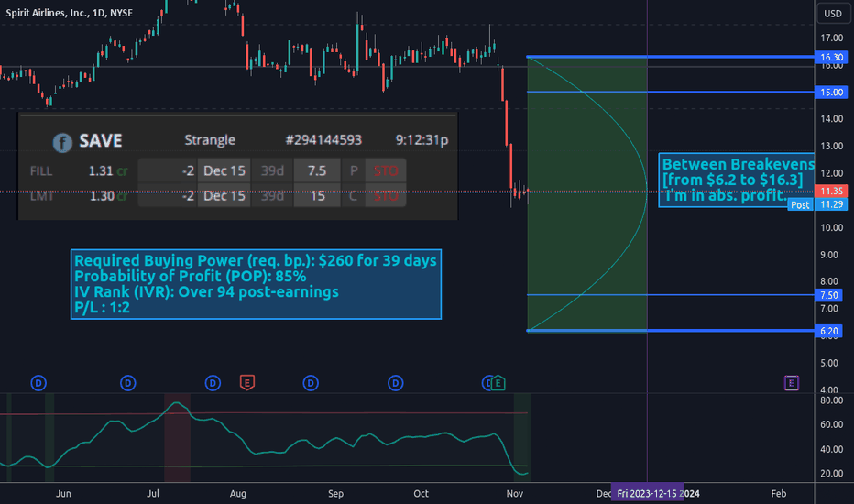Select the Required Buying Power text note
This screenshot has width=854, height=504.
pos(256,284)
